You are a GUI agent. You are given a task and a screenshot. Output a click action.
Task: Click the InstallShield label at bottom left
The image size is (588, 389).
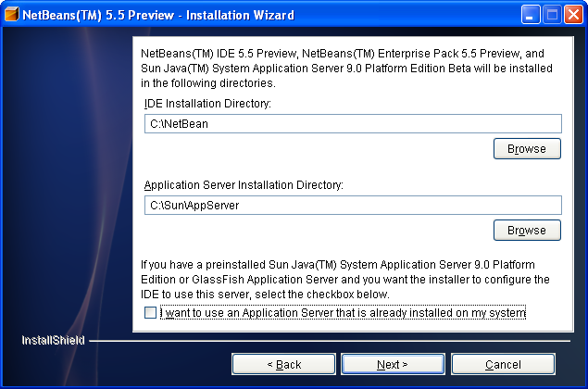click(x=53, y=340)
